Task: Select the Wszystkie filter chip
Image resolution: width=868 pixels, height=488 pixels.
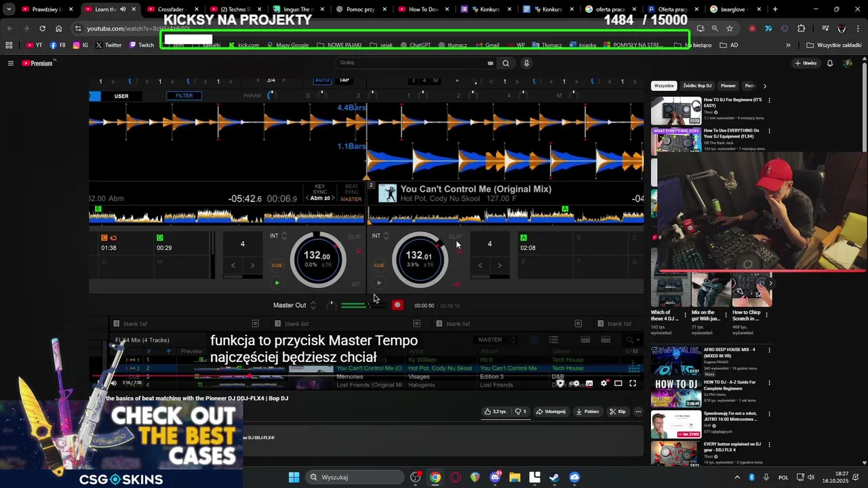Action: (x=664, y=86)
